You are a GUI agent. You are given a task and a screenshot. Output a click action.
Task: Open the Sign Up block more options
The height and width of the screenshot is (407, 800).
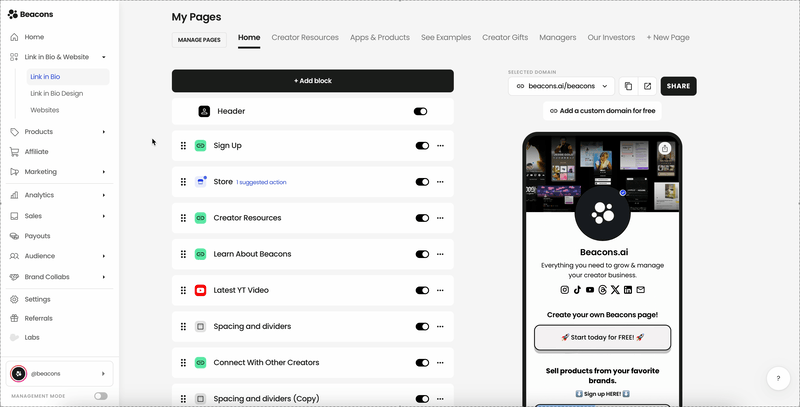tap(440, 146)
